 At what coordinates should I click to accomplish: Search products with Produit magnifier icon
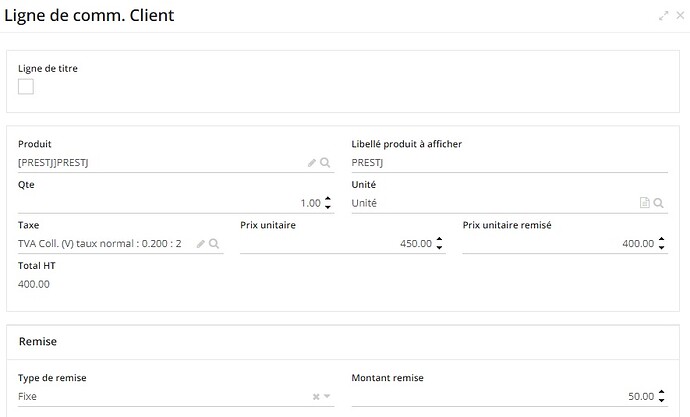[325, 163]
